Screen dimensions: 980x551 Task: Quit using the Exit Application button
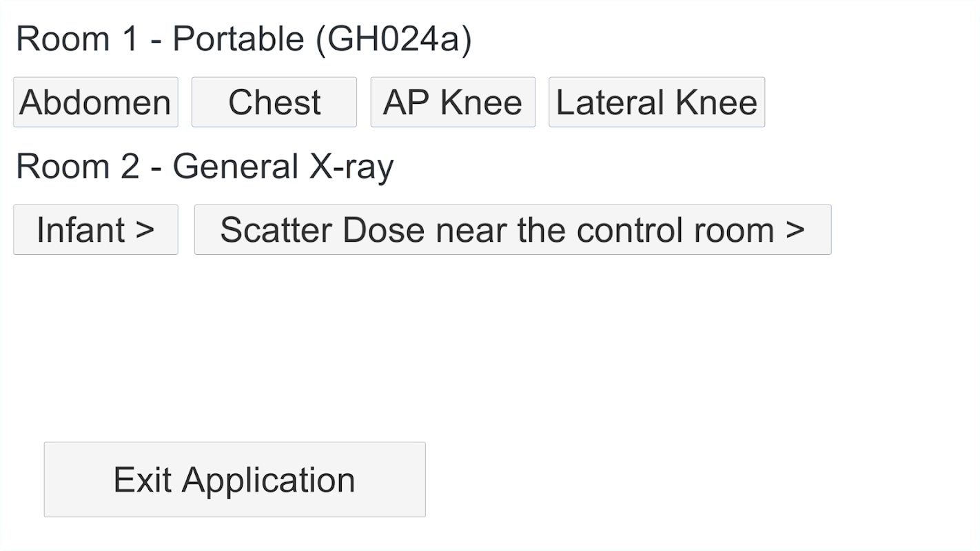(x=234, y=479)
